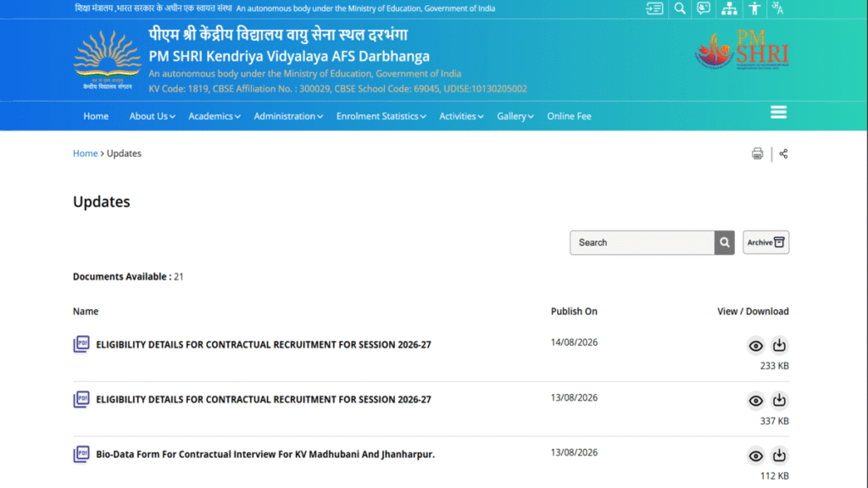The height and width of the screenshot is (488, 868).
Task: Open accessibility options icon
Action: tap(754, 8)
